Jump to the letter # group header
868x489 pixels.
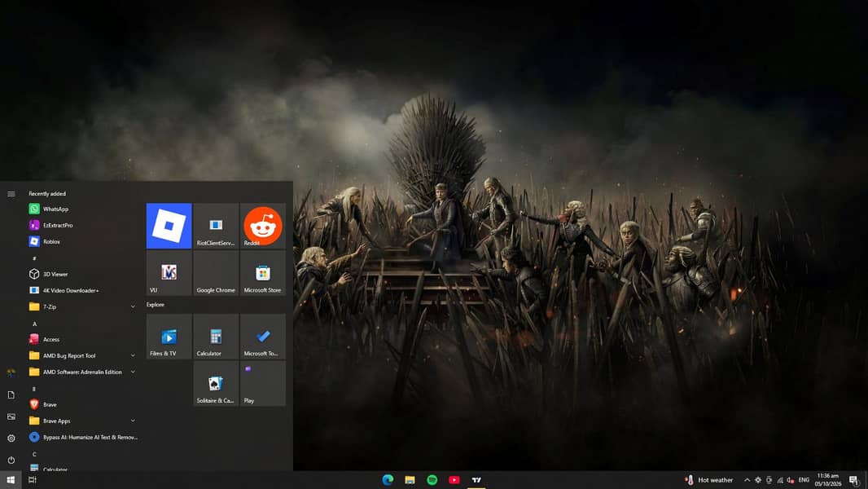(x=34, y=258)
